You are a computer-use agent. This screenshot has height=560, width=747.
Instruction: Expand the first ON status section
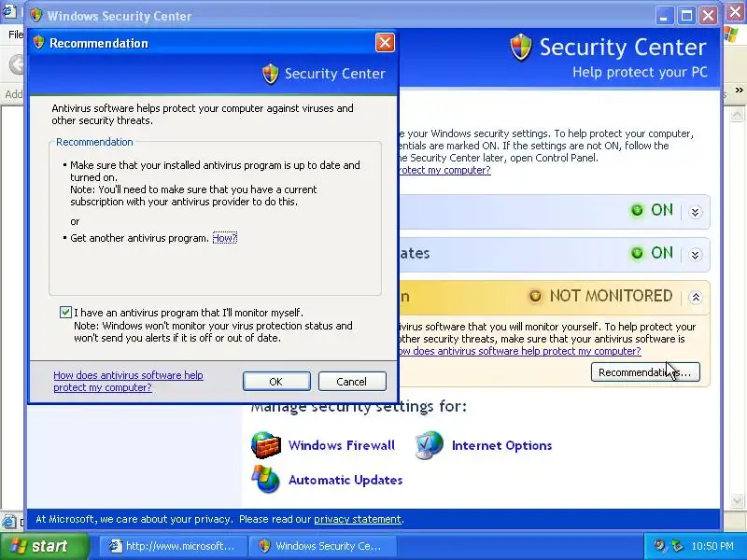(695, 212)
